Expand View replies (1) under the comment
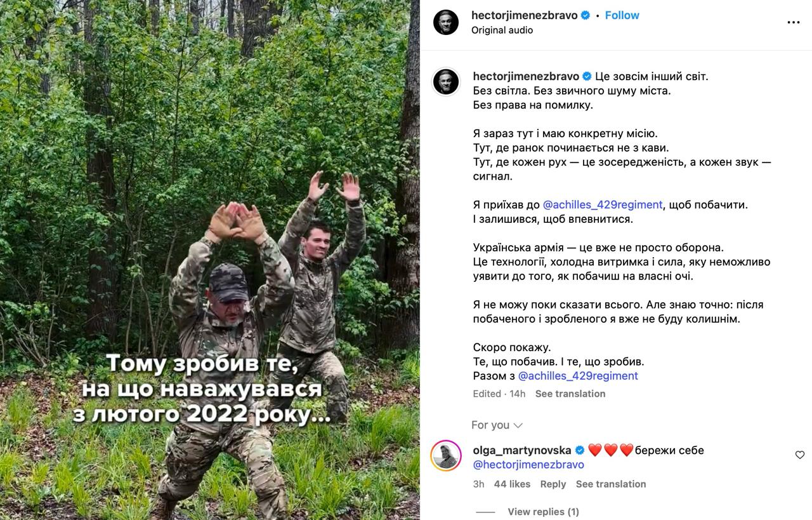This screenshot has height=520, width=812. (543, 512)
